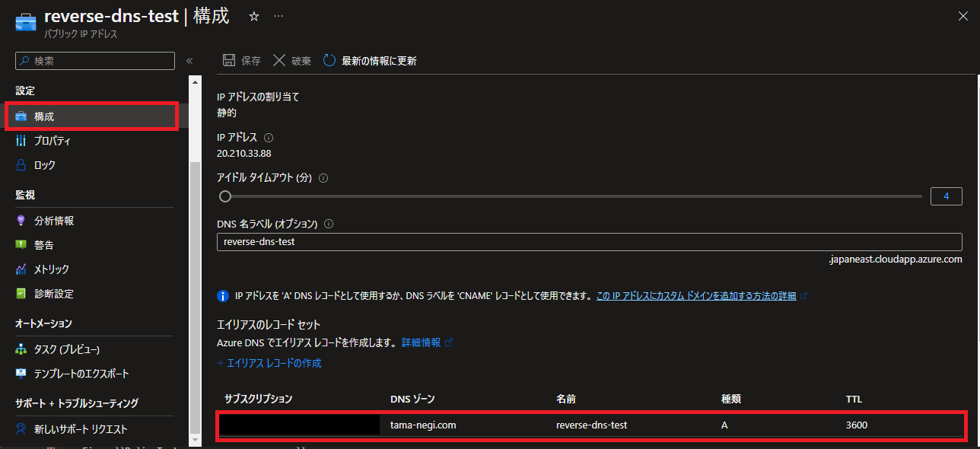Open the more options ellipsis menu
Screen dimensions: 980x449
[x=278, y=16]
